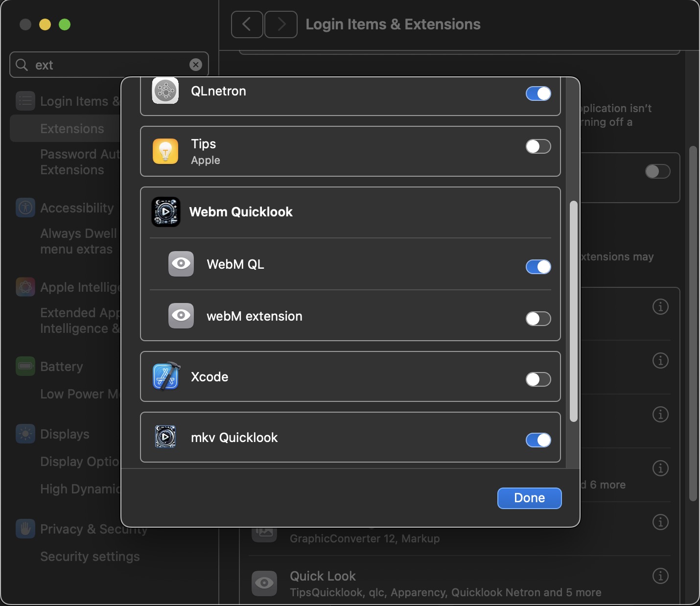
Task: Select the Displays sidebar icon
Action: pos(25,434)
